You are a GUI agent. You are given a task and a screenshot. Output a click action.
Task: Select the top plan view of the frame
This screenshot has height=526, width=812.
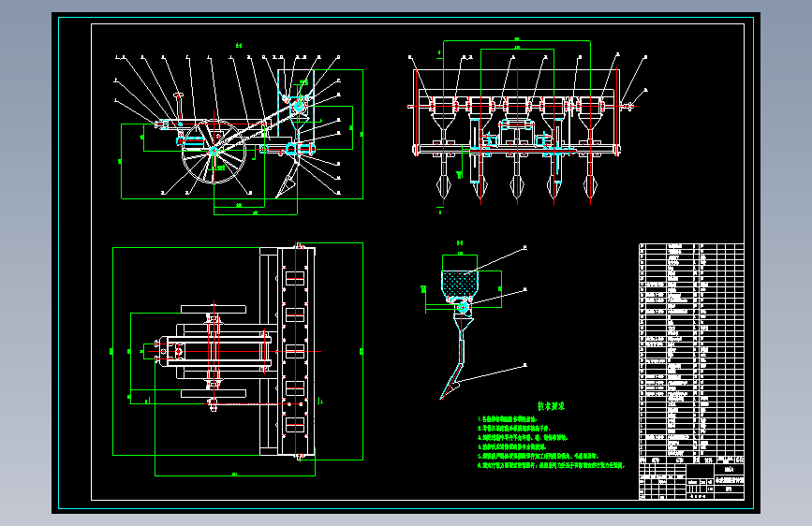tap(238, 358)
